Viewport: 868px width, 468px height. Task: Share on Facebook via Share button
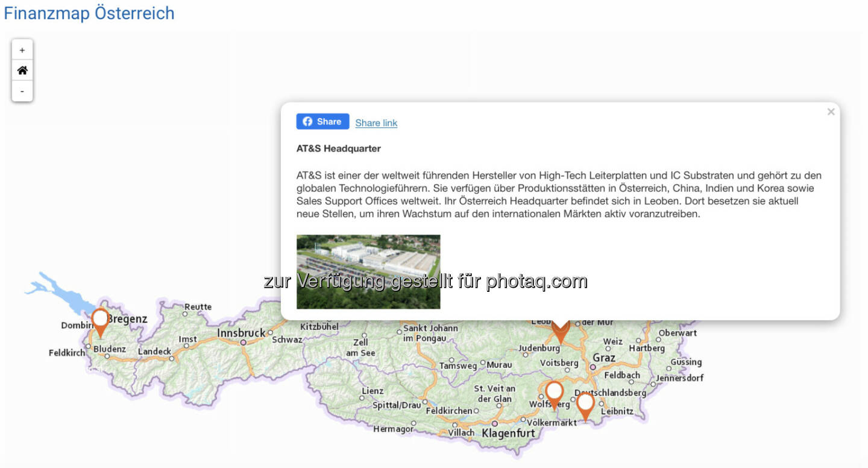point(322,122)
